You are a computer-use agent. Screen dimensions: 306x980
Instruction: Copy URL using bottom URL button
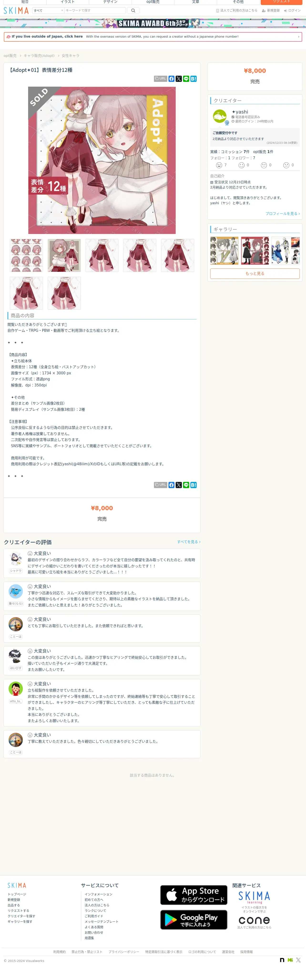(160, 485)
